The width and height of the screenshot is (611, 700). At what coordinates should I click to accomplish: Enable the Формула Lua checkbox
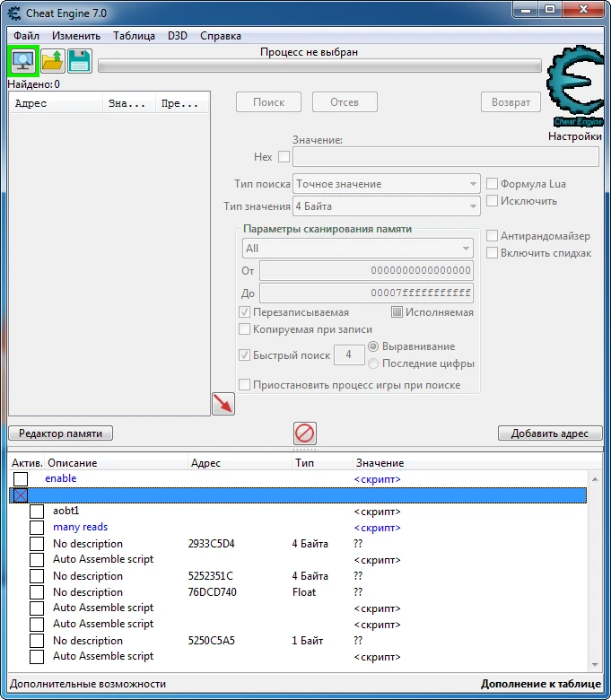point(492,183)
